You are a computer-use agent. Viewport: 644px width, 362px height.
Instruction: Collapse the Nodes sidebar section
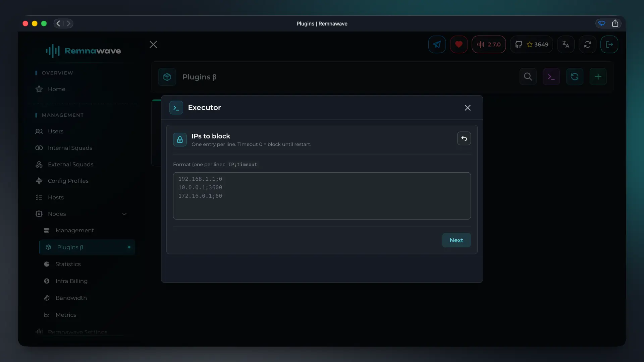pos(124,214)
